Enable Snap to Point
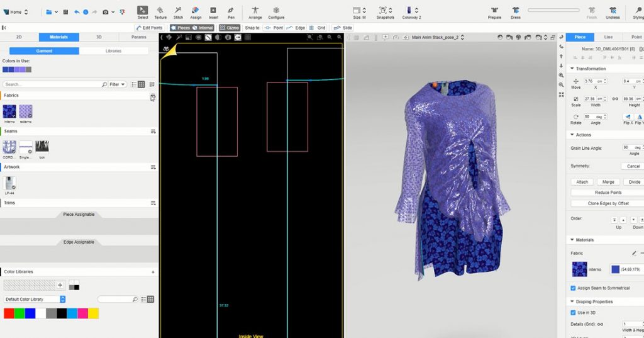Screen dimensions: 644x338 274,28
